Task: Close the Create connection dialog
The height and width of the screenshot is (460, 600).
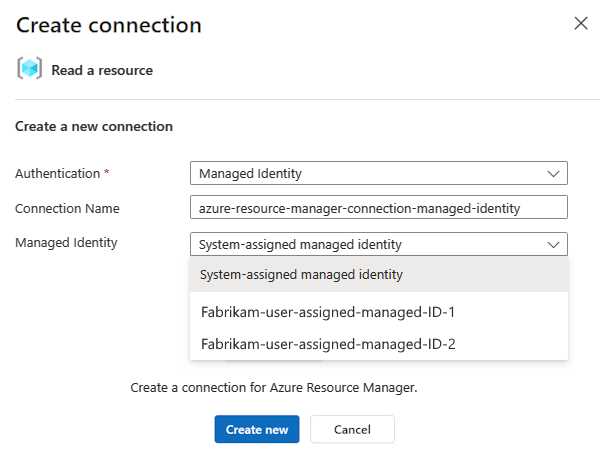Action: tap(581, 23)
